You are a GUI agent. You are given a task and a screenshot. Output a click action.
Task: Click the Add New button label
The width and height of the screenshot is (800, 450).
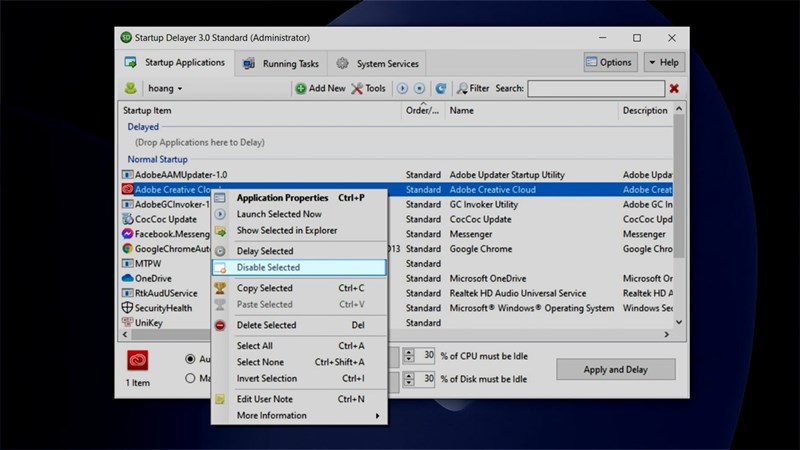[327, 88]
